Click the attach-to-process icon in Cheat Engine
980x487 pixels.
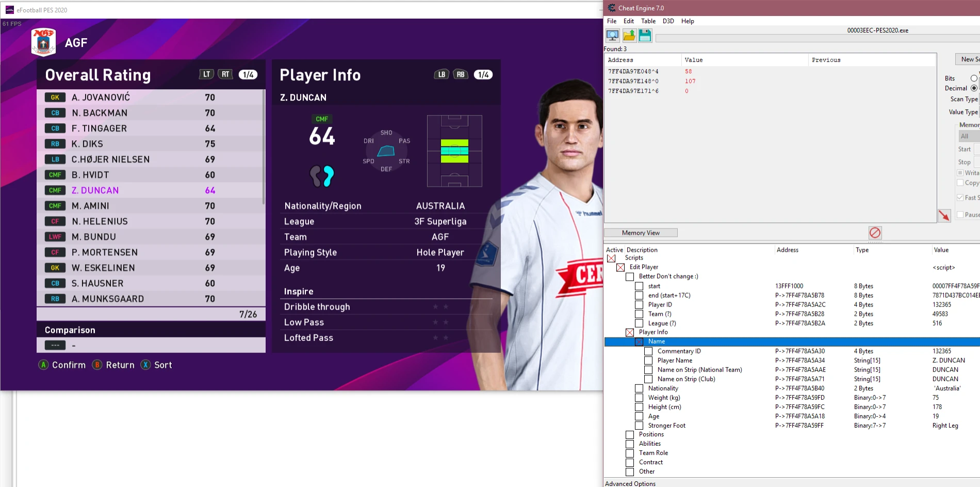pyautogui.click(x=612, y=35)
